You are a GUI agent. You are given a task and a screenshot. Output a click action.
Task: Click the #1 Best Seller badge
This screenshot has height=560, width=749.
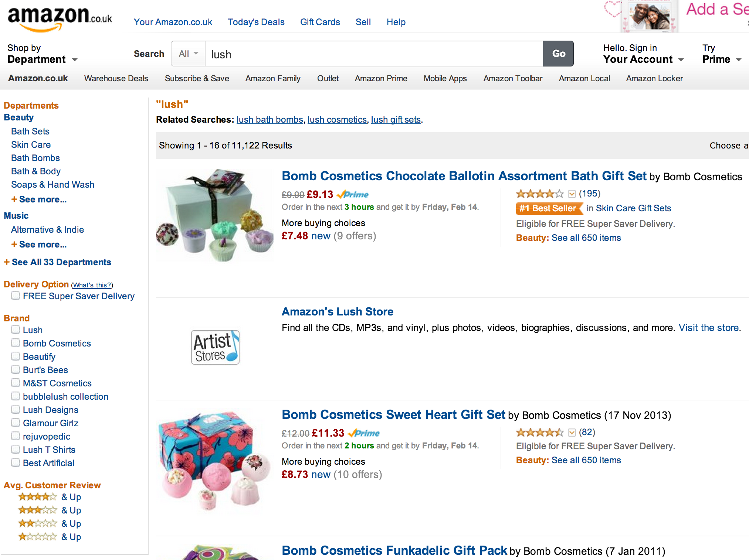pyautogui.click(x=549, y=208)
